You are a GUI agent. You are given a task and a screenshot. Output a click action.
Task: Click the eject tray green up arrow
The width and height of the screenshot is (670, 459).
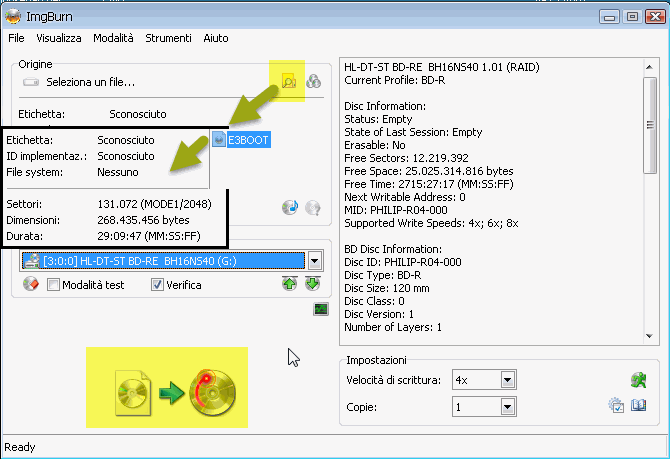click(290, 283)
